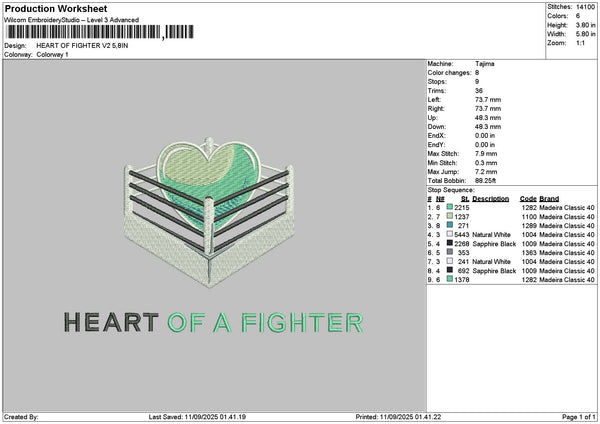The width and height of the screenshot is (600, 424).
Task: Click the 'Description' column header
Action: pos(491,199)
